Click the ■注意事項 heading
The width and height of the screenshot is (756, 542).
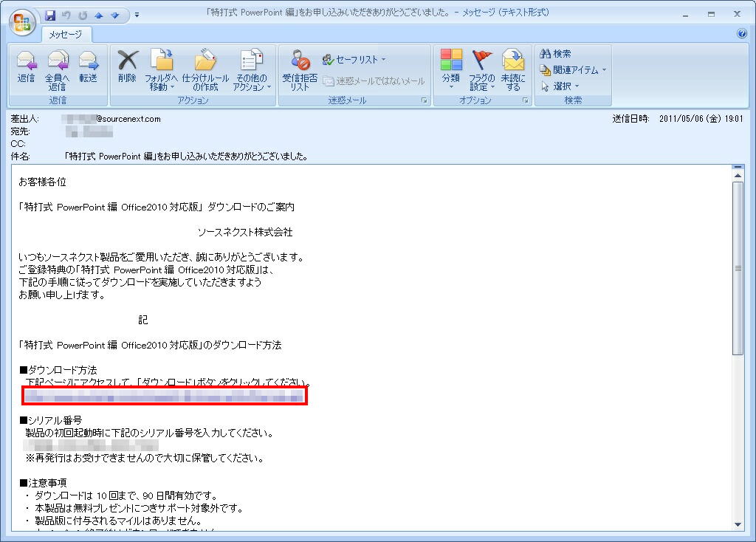pyautogui.click(x=43, y=483)
